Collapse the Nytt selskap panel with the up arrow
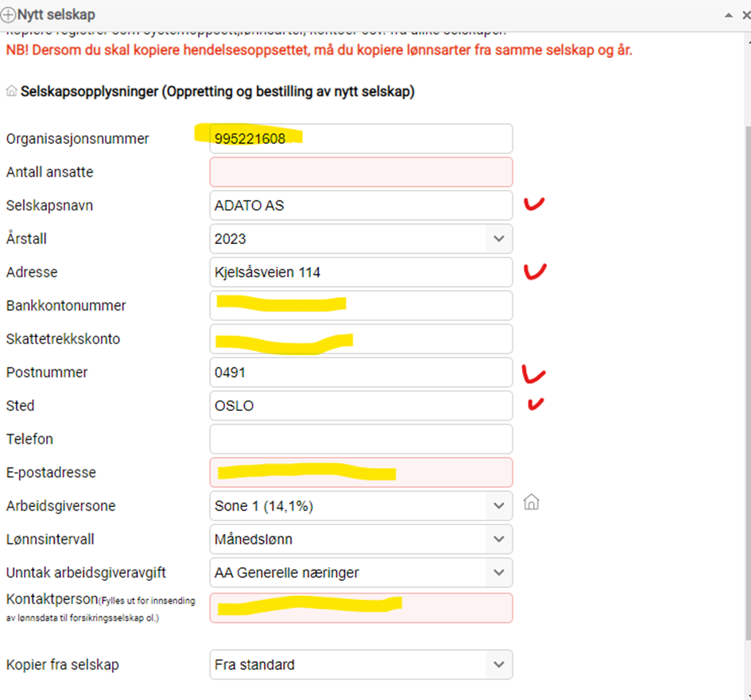The width and height of the screenshot is (751, 700). pyautogui.click(x=729, y=15)
